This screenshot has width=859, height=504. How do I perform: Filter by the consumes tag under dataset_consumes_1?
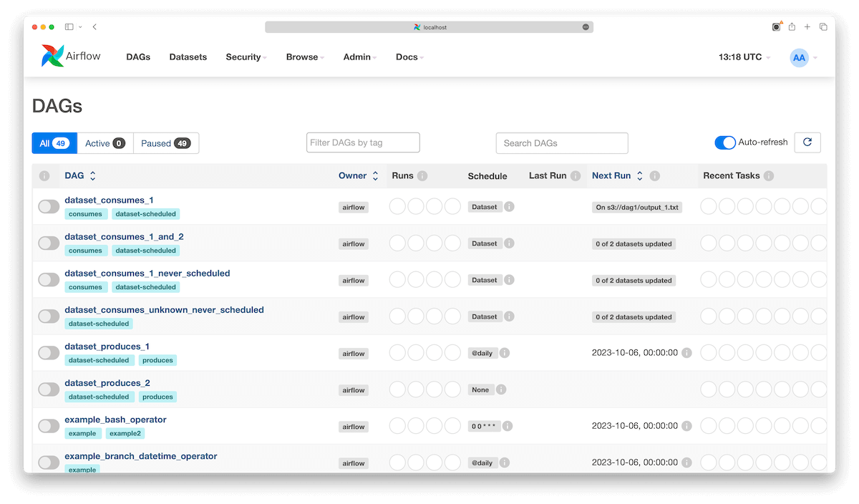point(85,213)
